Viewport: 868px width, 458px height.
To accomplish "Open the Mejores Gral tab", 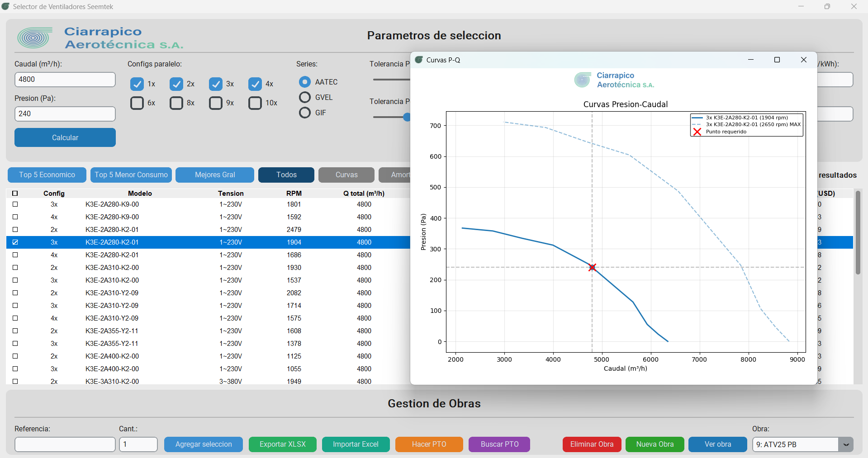I will [215, 175].
